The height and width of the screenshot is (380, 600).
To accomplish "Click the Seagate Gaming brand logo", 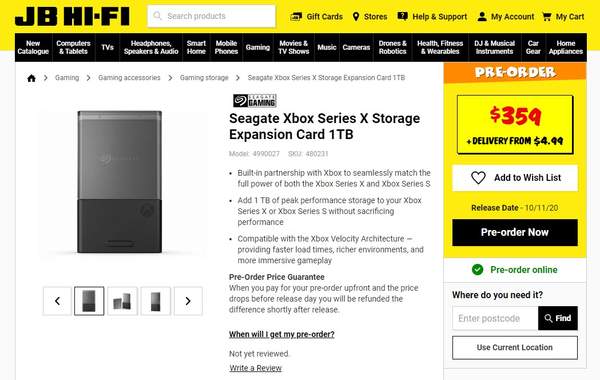I will pos(255,101).
